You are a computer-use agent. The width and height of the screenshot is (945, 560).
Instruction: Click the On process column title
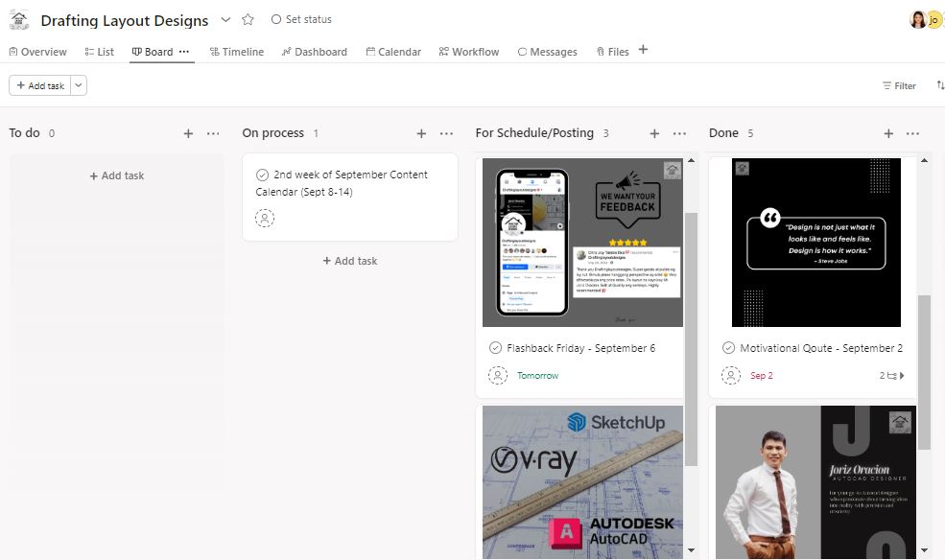(x=273, y=133)
